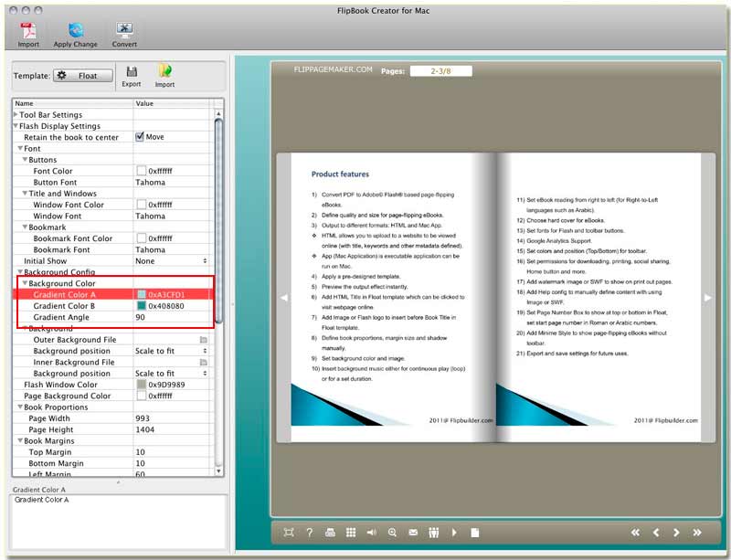Click the page document icon in flipbook toolbar
Image resolution: width=731 pixels, height=560 pixels.
475,533
